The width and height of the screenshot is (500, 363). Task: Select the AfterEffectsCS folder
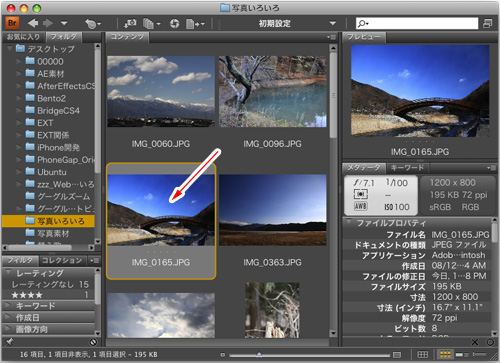[60, 86]
